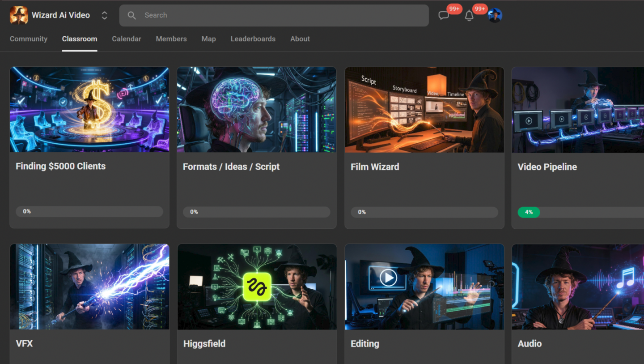The image size is (644, 364).
Task: Open the Editing course thumbnail
Action: pos(424,287)
